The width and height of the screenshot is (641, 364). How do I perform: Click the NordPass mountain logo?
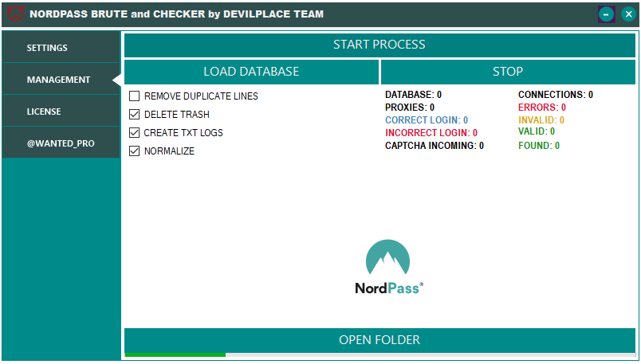[x=387, y=257]
